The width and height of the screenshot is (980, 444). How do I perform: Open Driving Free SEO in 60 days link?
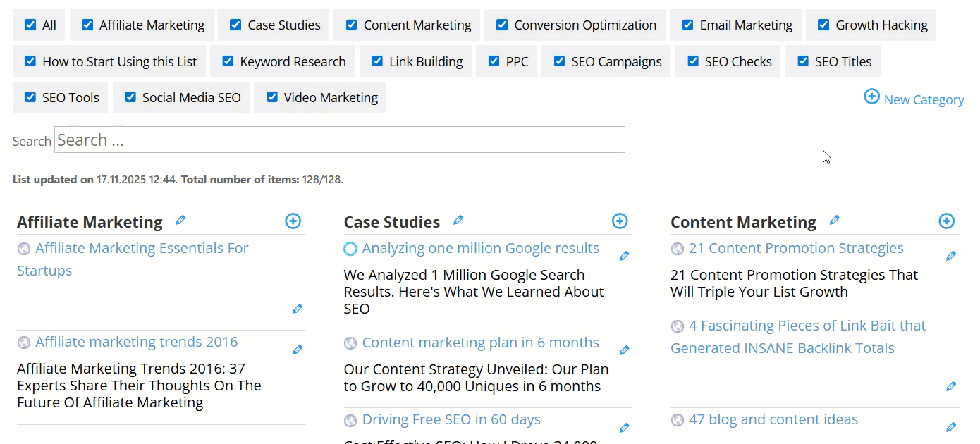pos(451,420)
